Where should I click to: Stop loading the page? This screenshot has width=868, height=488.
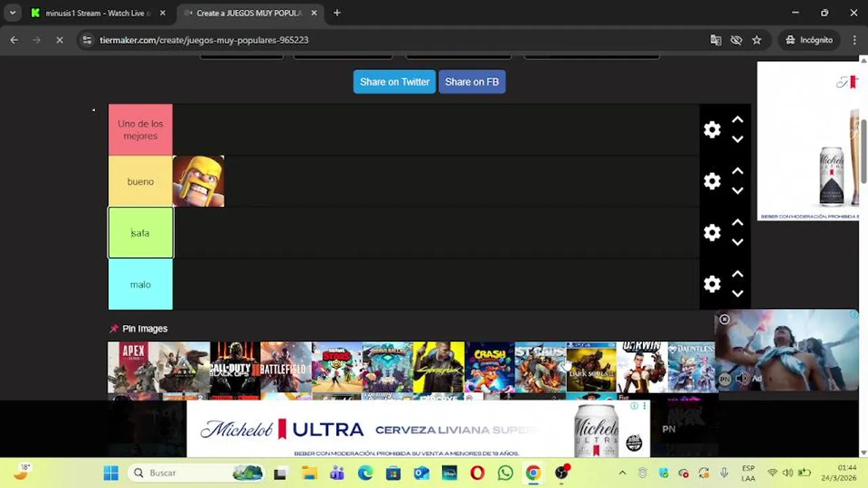click(x=59, y=40)
